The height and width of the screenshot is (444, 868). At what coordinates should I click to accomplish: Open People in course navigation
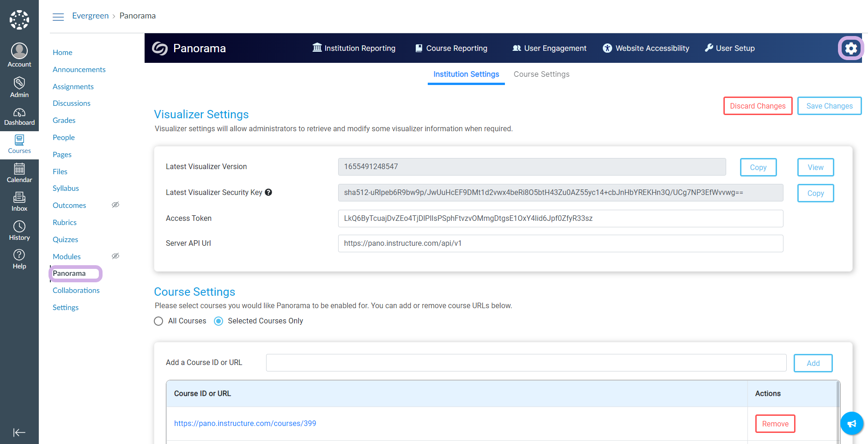click(x=64, y=137)
